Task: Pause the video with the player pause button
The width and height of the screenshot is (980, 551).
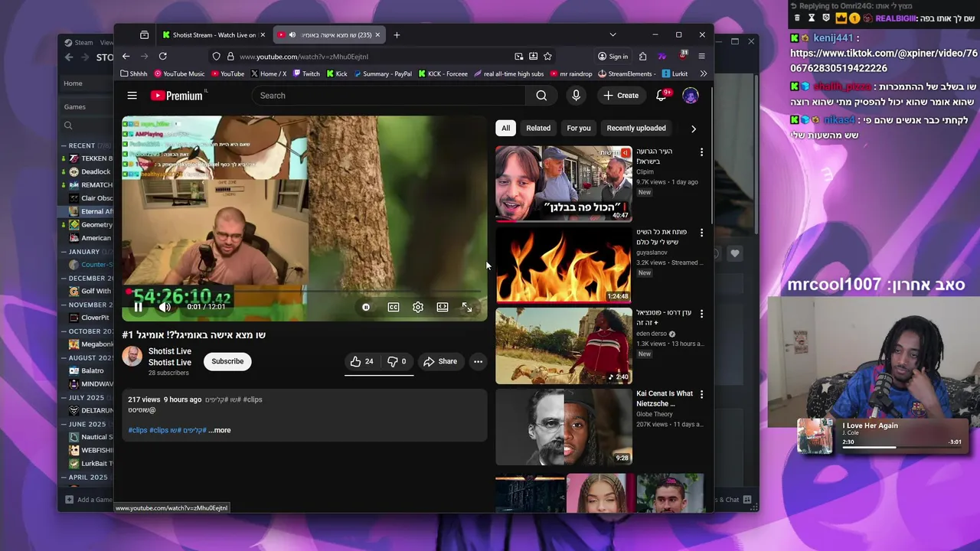Action: 138,307
